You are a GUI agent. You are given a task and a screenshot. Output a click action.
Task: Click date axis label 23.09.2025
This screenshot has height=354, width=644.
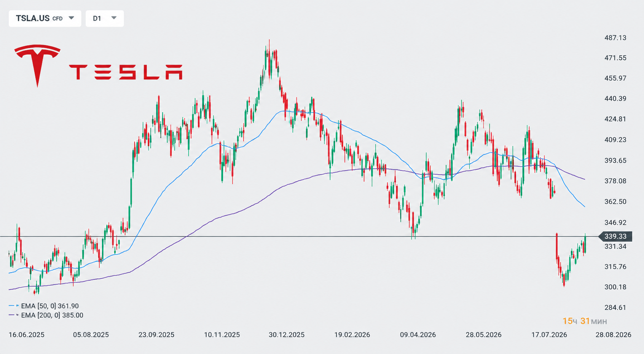pos(156,335)
